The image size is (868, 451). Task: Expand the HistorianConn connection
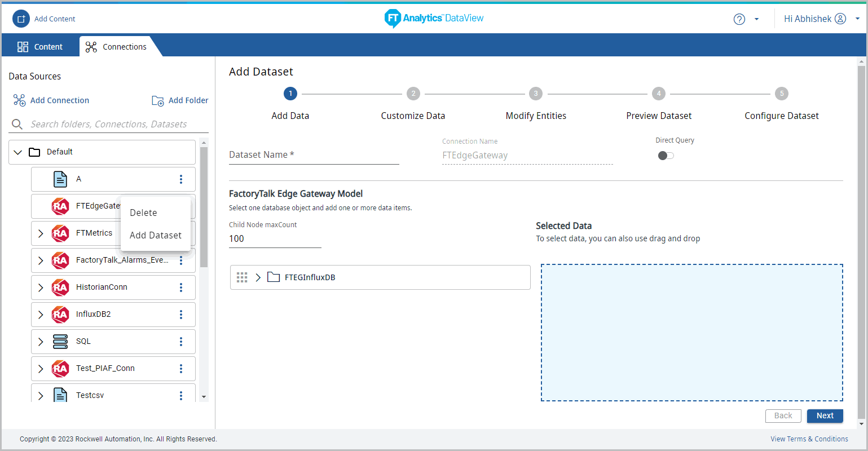pyautogui.click(x=41, y=288)
